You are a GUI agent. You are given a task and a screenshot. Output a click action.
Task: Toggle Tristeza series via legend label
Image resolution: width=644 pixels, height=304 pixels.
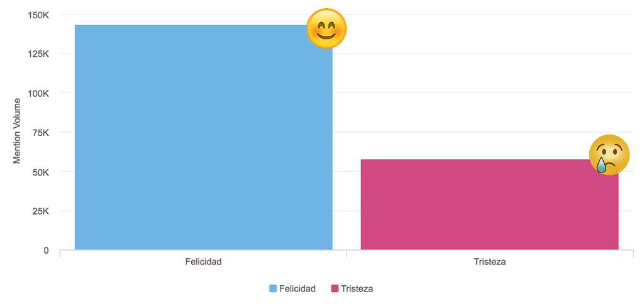[x=357, y=288]
